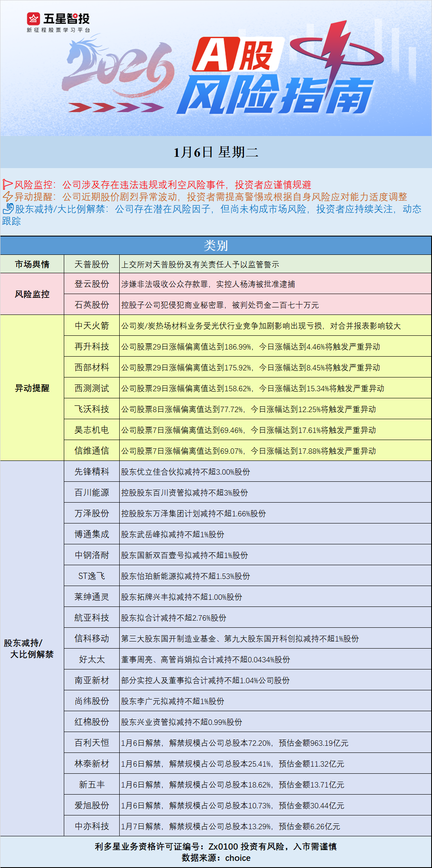Click the lightning icon beside 异动提醒
This screenshot has width=432, height=868.
click(x=8, y=196)
